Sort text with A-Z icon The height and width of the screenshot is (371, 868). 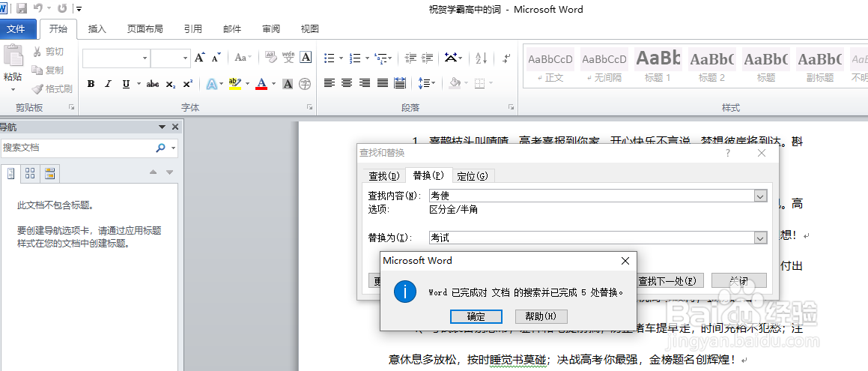click(482, 58)
